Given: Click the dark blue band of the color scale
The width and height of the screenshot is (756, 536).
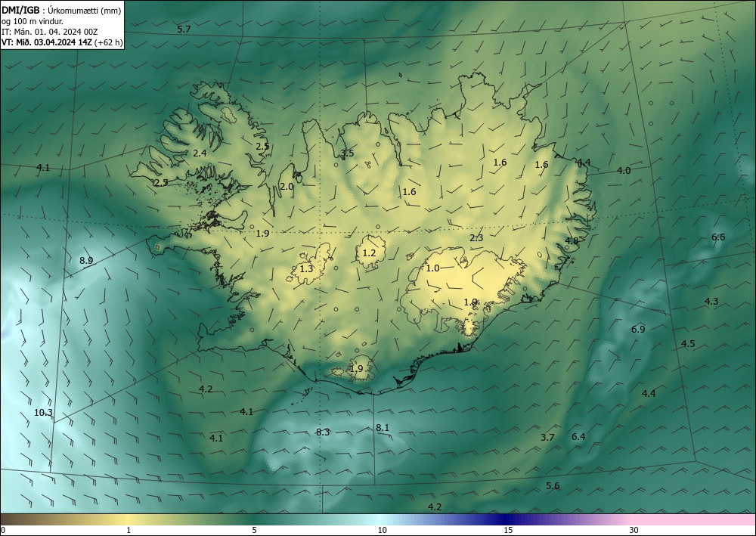Looking at the screenshot, I should tap(507, 519).
